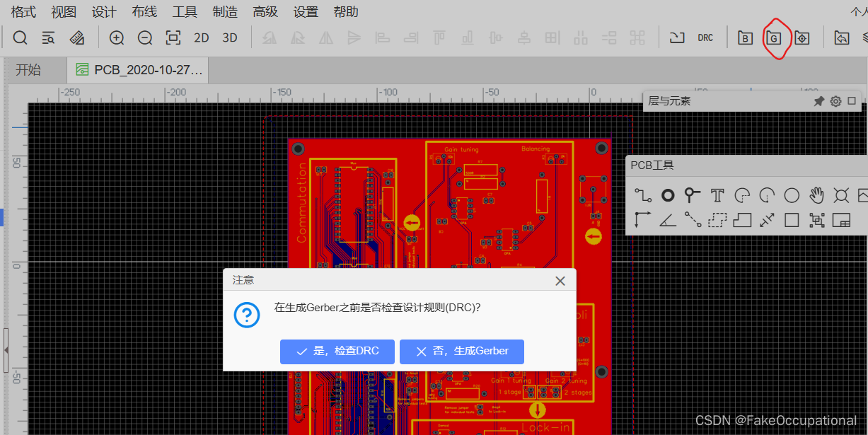Pin the 层与元素 panel
The image size is (868, 435).
(818, 100)
